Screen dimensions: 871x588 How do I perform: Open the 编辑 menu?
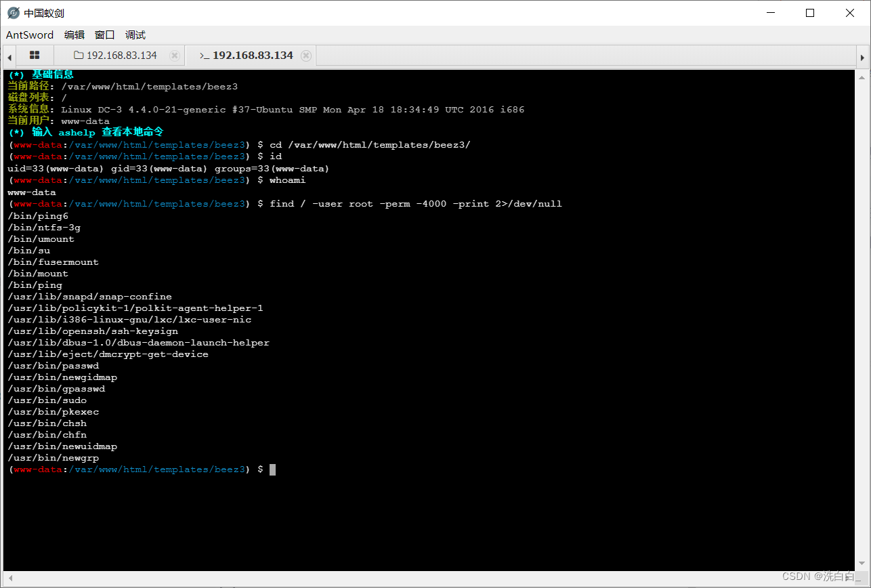[74, 35]
